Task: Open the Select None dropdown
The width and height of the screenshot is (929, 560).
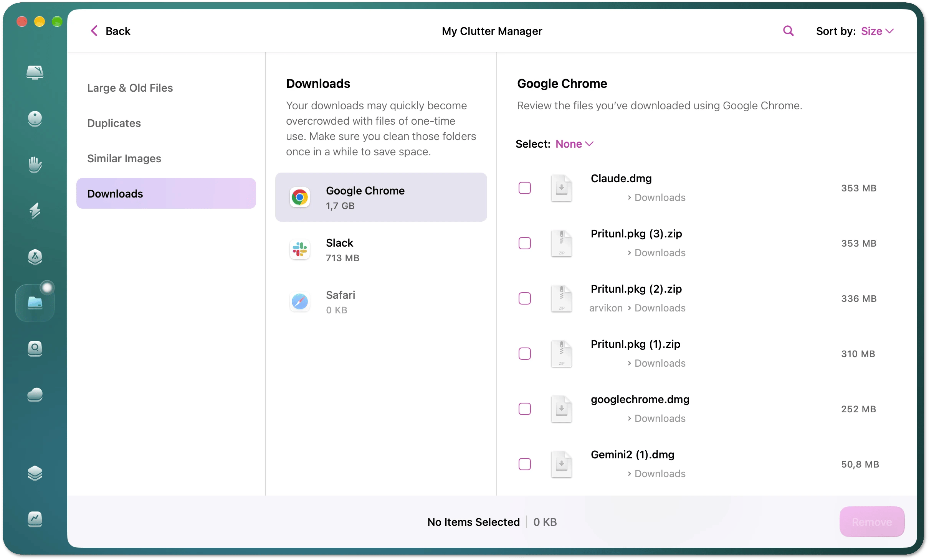Action: [574, 144]
